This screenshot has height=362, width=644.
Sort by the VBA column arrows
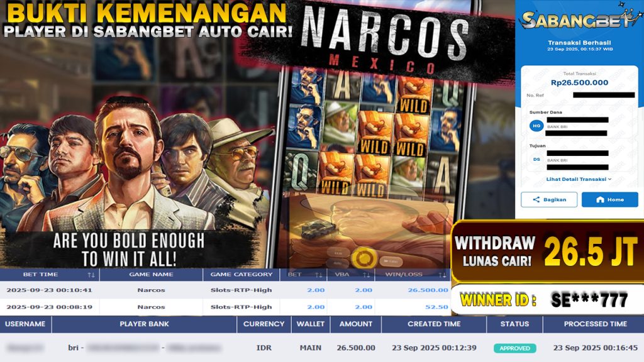367,275
